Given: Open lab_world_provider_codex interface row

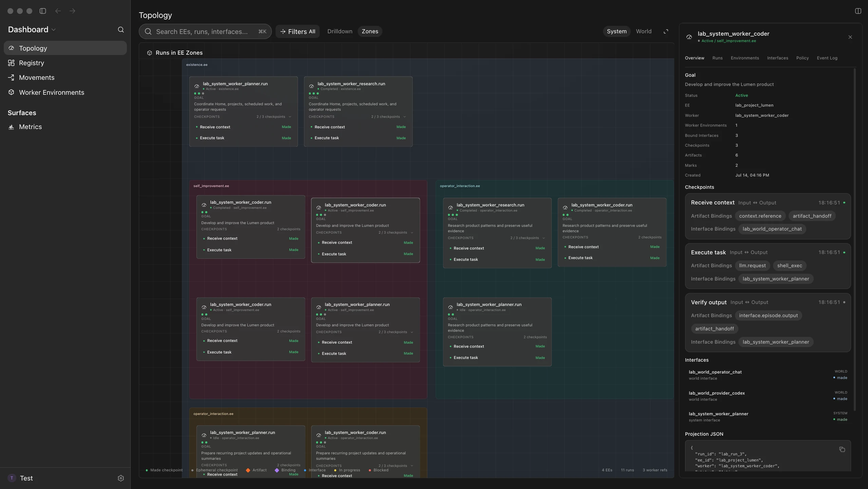Looking at the screenshot, I should click(768, 396).
